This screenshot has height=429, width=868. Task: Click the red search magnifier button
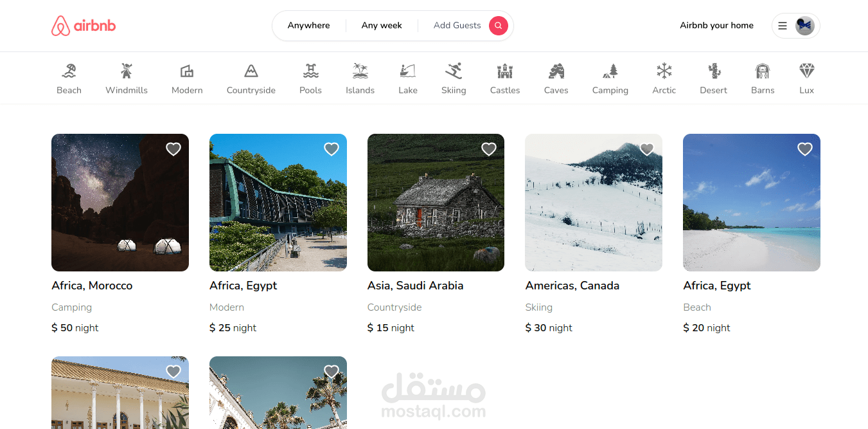point(499,26)
